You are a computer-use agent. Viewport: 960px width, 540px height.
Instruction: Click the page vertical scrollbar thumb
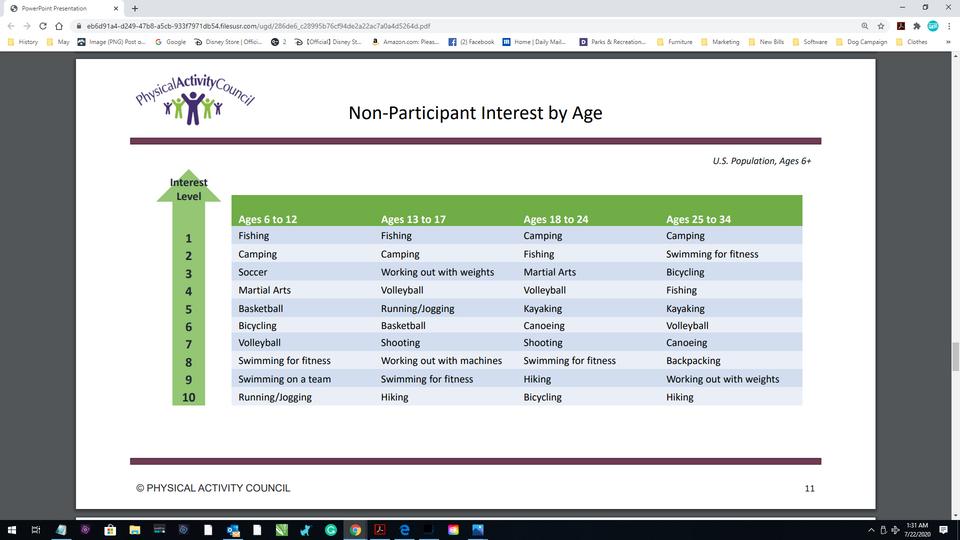(x=955, y=356)
